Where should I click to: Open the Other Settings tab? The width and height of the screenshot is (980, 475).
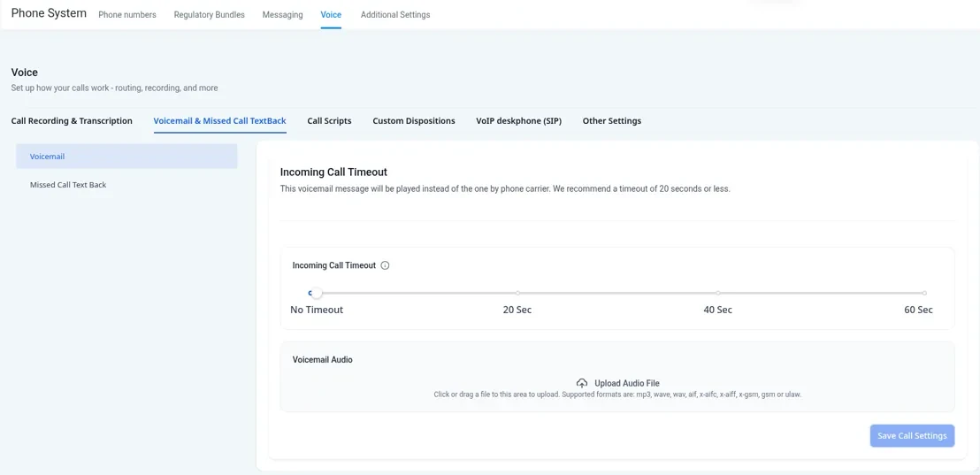coord(612,120)
